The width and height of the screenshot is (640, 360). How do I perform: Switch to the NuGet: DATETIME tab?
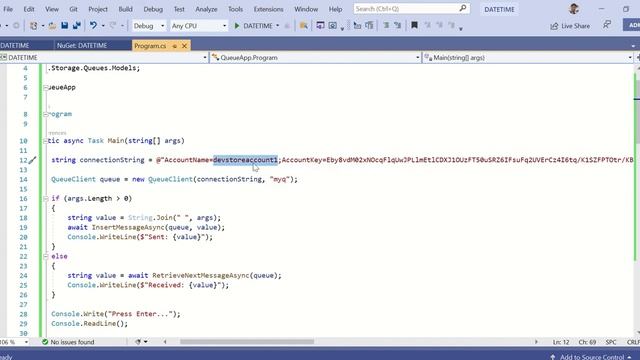tap(82, 46)
